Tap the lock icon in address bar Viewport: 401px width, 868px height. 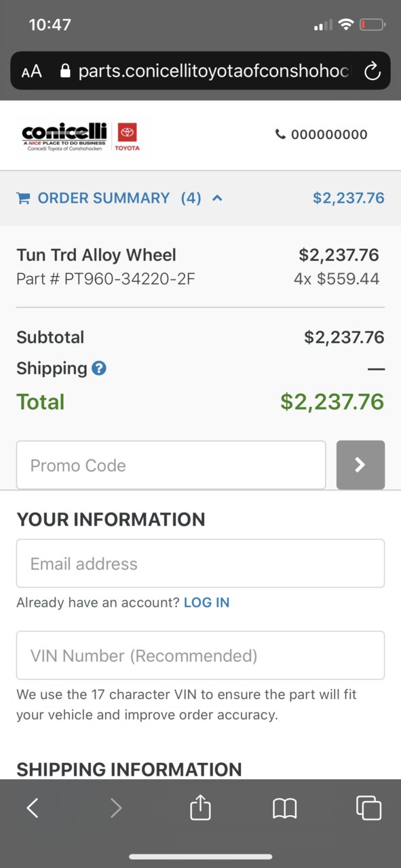pos(66,71)
